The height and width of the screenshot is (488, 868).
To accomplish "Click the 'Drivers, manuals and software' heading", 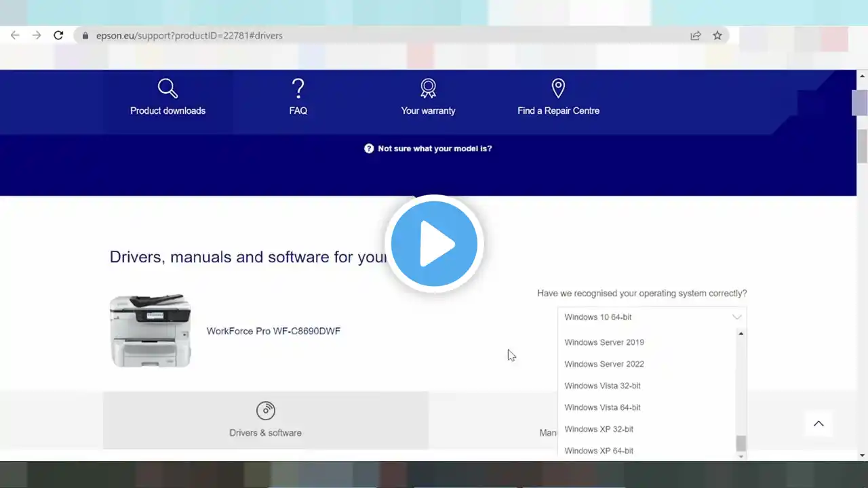I will [248, 257].
